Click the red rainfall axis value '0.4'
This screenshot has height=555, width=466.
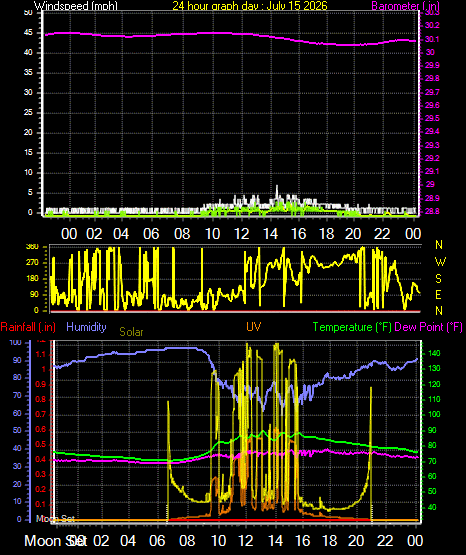coord(41,459)
